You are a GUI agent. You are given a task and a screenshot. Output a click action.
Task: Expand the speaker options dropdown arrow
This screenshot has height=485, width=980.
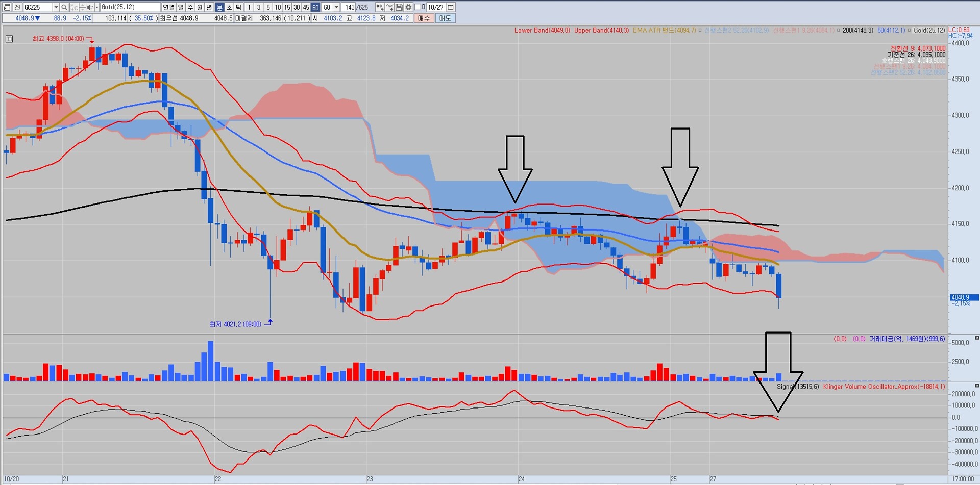click(97, 7)
